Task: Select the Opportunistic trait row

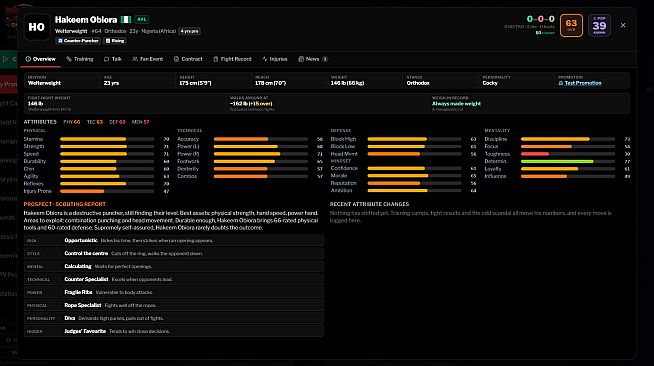Action: click(174, 241)
